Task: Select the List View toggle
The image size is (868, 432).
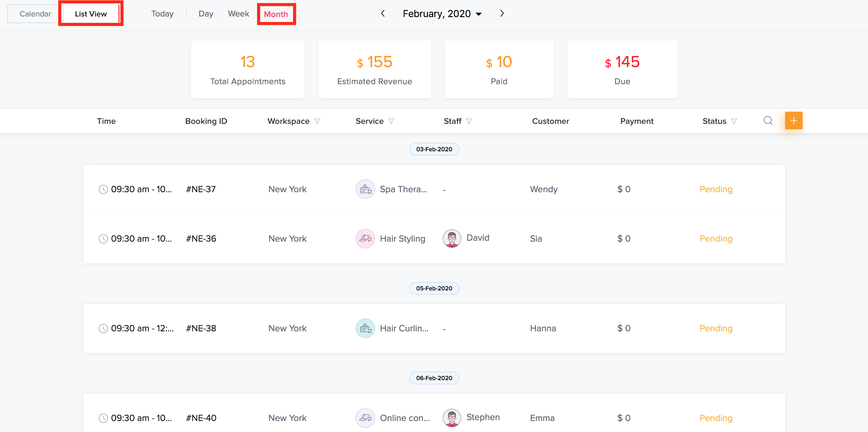Action: click(91, 14)
